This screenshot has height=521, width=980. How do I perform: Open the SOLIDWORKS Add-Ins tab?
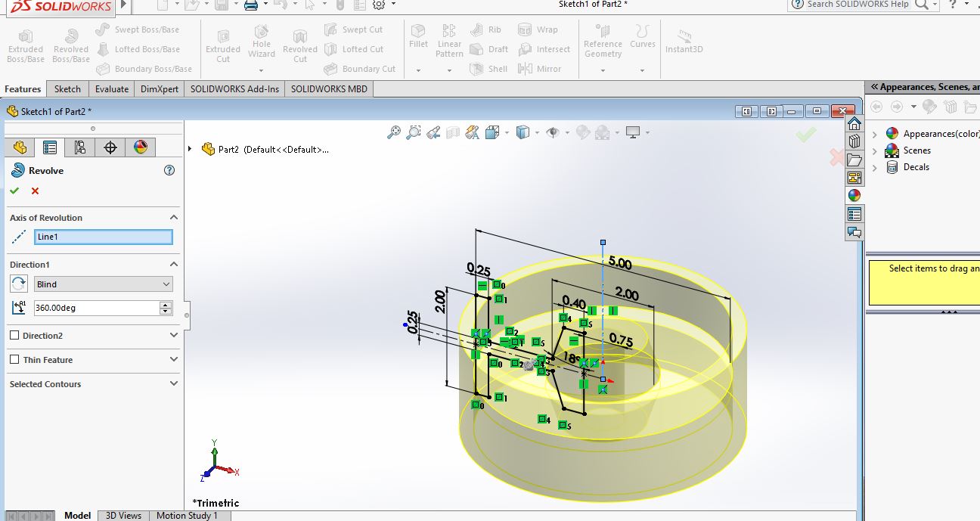pos(234,88)
